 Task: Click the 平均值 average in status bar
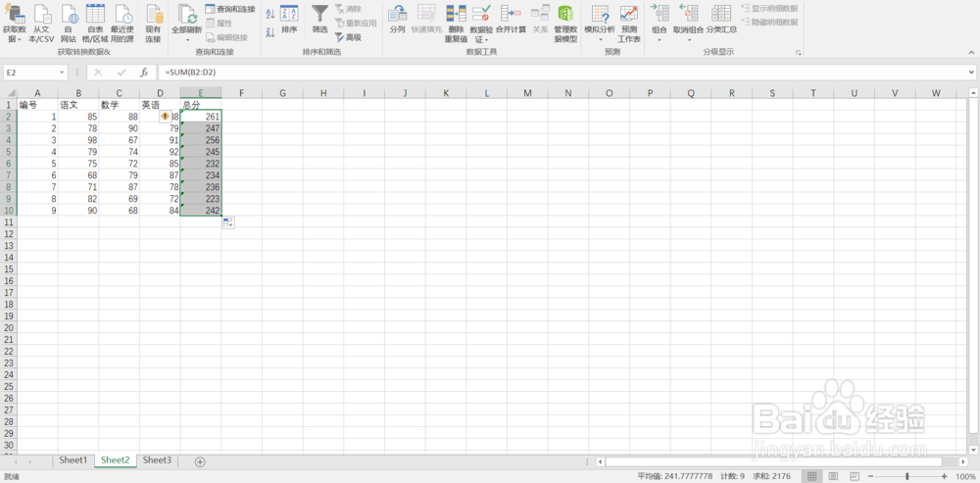[674, 476]
